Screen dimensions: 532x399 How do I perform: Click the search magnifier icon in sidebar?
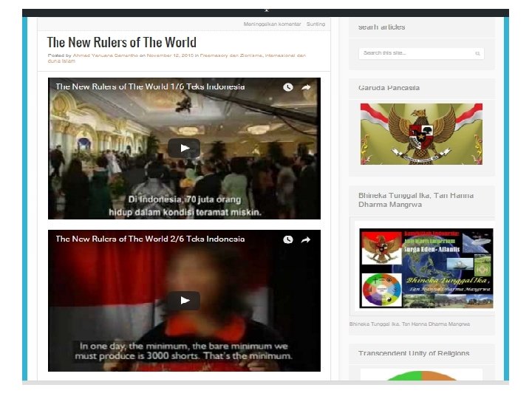click(x=478, y=53)
